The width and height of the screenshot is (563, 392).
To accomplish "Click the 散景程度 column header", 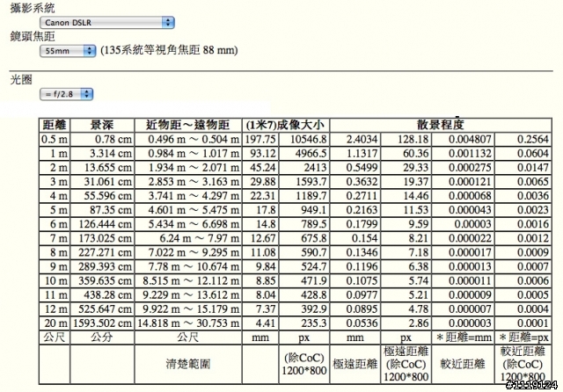I will [441, 125].
